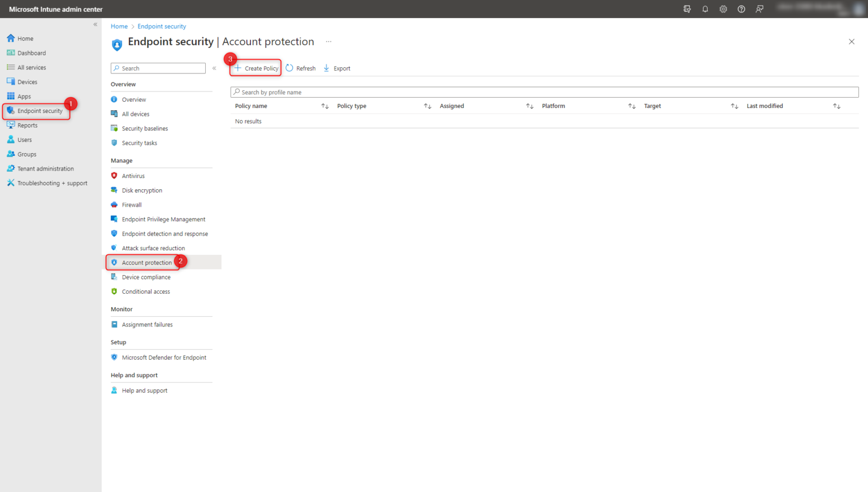The width and height of the screenshot is (868, 492).
Task: Select the Endpoint Privilege Management icon
Action: pos(115,219)
